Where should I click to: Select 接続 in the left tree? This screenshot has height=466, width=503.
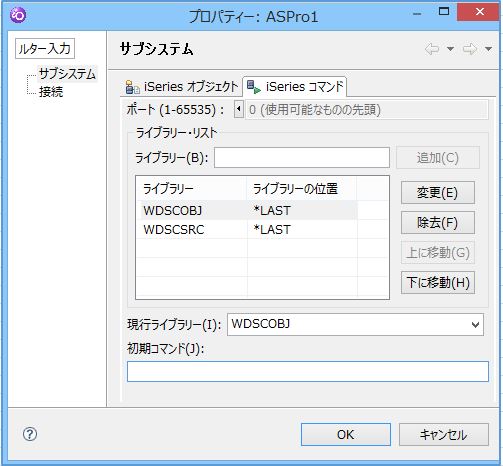[51, 92]
